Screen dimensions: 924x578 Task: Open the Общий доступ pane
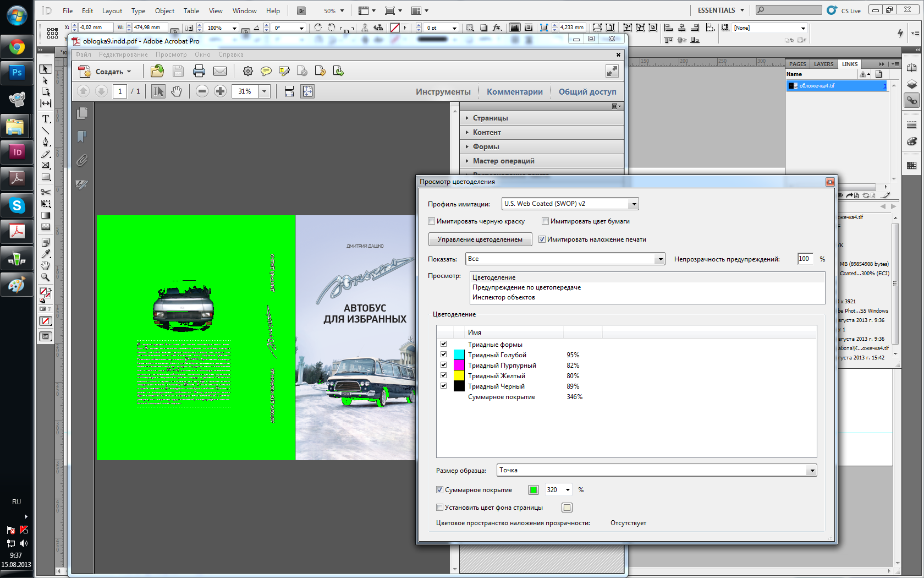tap(587, 92)
